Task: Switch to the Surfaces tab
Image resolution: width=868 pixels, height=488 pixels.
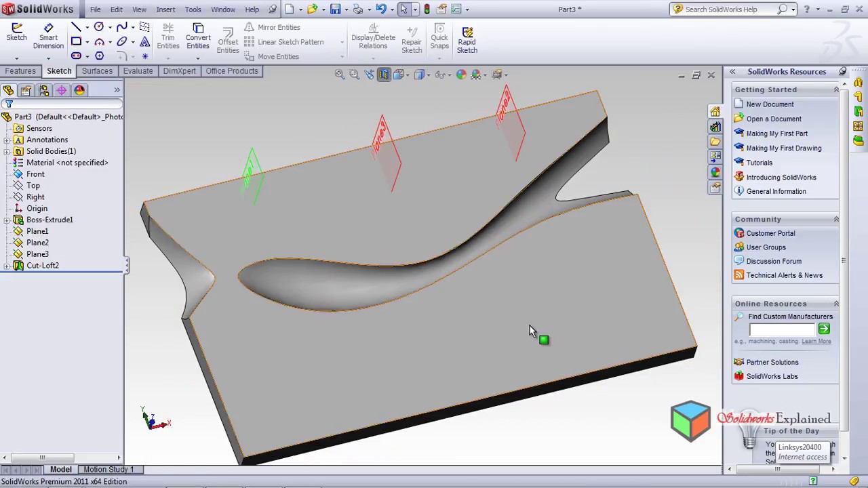Action: click(98, 71)
